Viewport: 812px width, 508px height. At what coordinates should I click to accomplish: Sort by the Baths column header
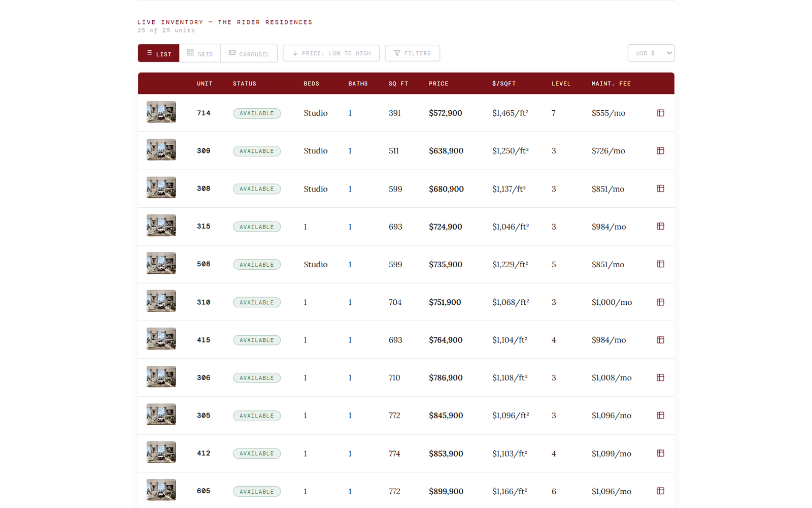(x=358, y=84)
